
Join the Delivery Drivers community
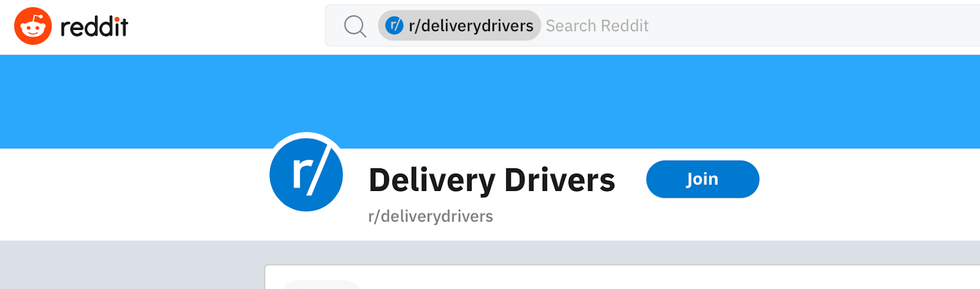(703, 179)
